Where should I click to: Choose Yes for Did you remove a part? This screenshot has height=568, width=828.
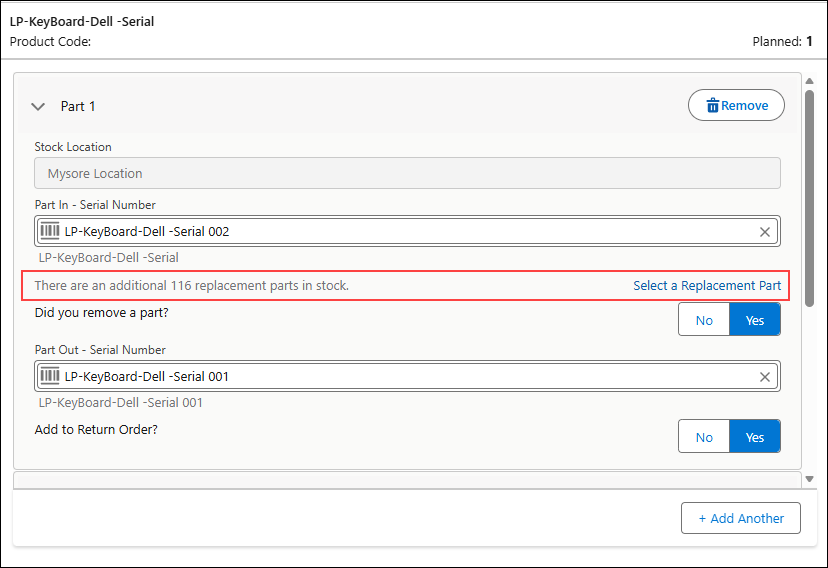(x=755, y=320)
